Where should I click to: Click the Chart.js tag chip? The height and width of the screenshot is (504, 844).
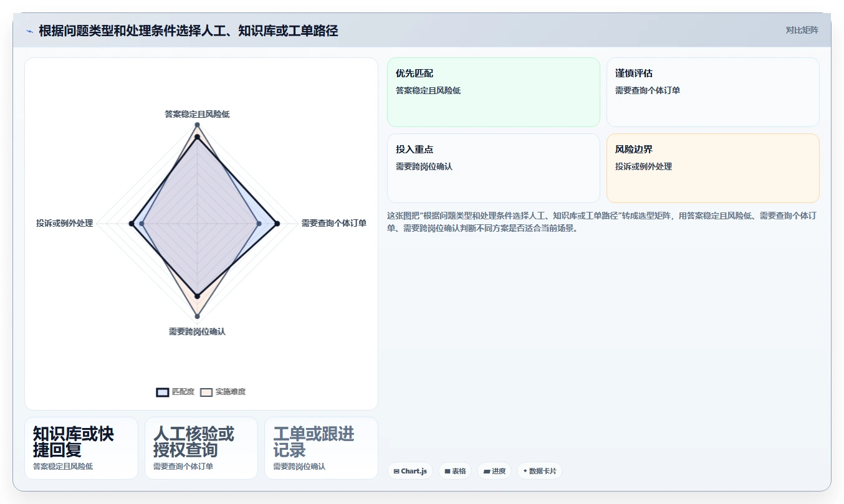click(410, 471)
